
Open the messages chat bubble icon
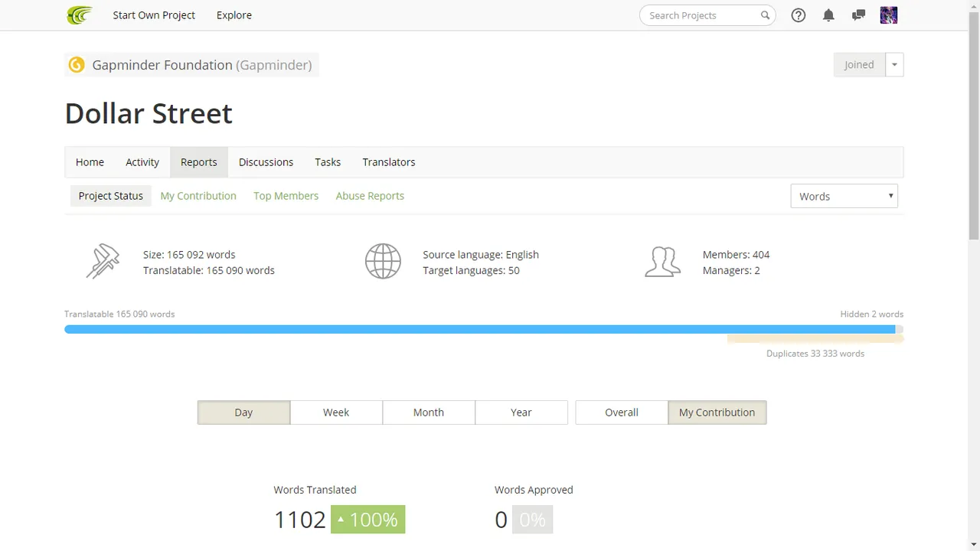point(858,15)
